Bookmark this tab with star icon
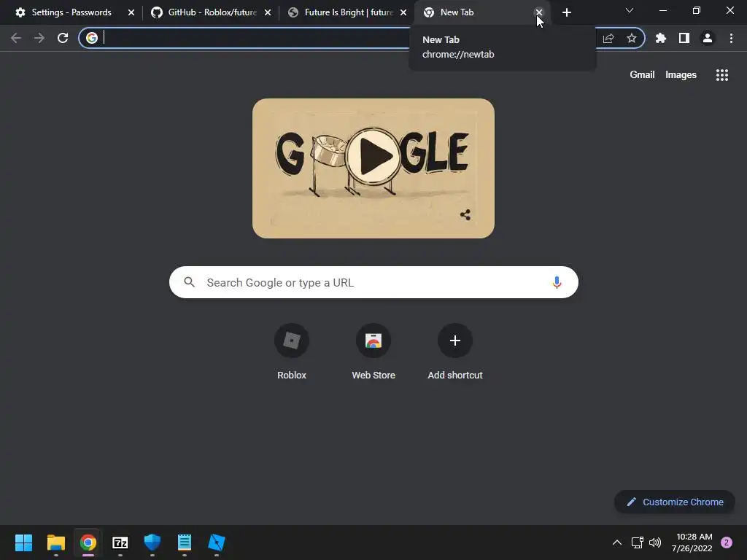This screenshot has width=747, height=560. 632,38
